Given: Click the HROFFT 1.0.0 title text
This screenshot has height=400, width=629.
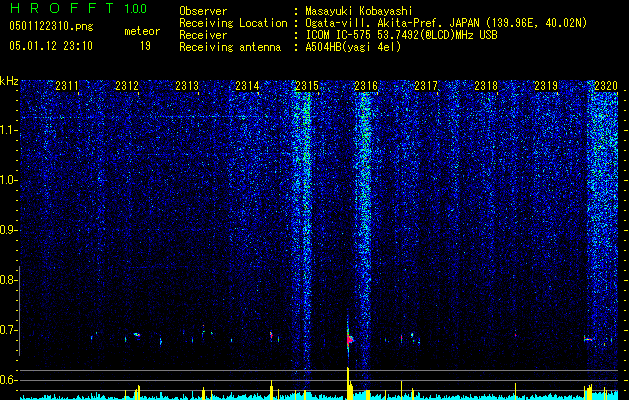Looking at the screenshot, I should click(78, 8).
